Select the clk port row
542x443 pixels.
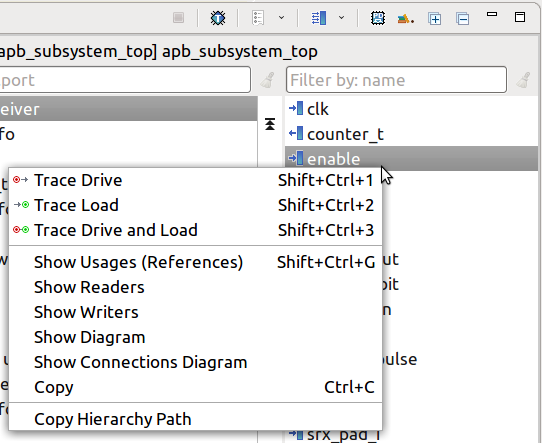(412, 109)
